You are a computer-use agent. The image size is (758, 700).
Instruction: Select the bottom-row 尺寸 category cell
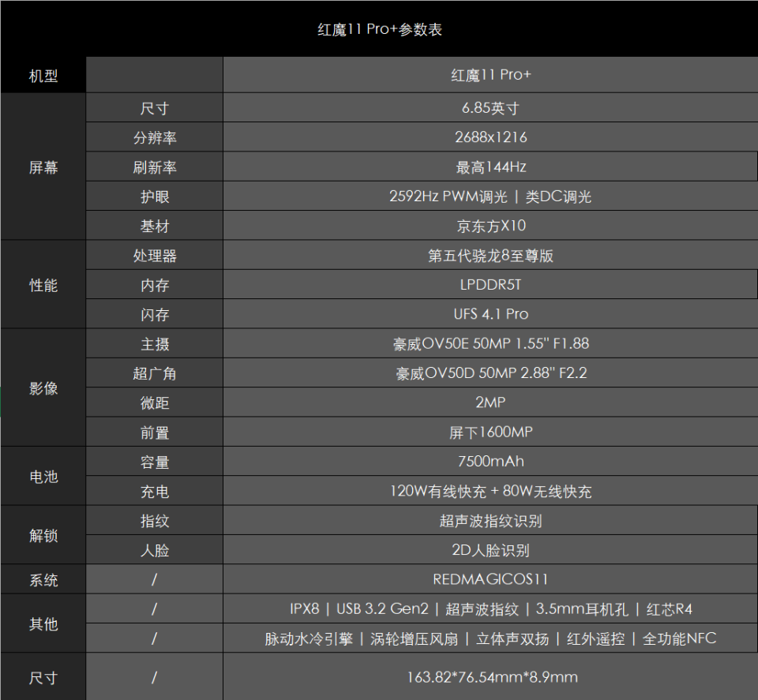[x=43, y=677]
